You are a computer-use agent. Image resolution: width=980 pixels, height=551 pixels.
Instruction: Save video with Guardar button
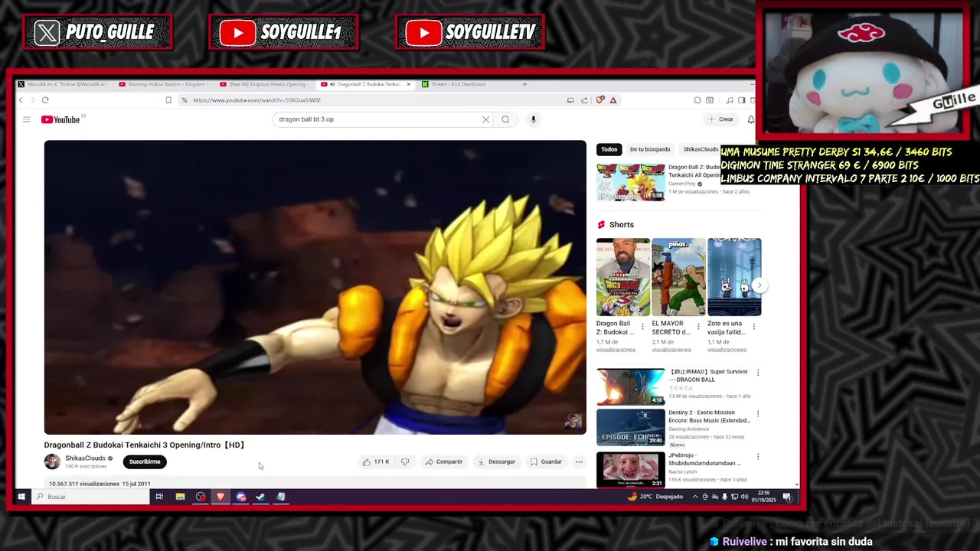(546, 462)
